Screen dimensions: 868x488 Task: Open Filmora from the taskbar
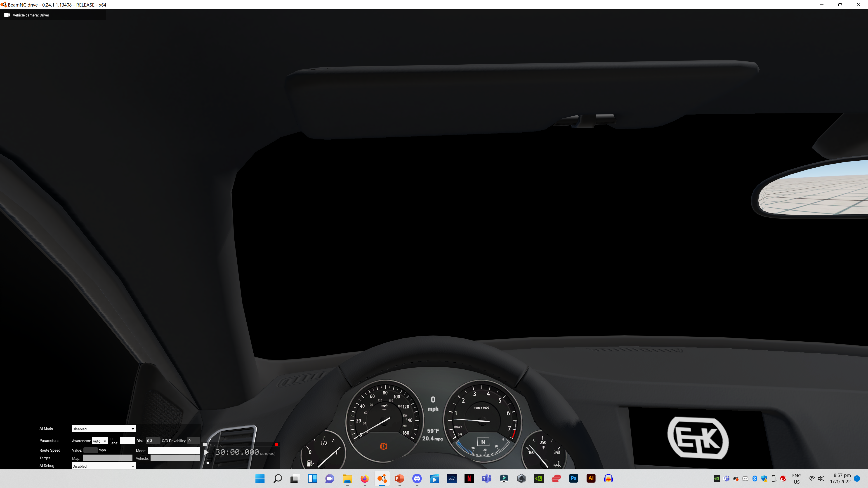[x=504, y=479]
